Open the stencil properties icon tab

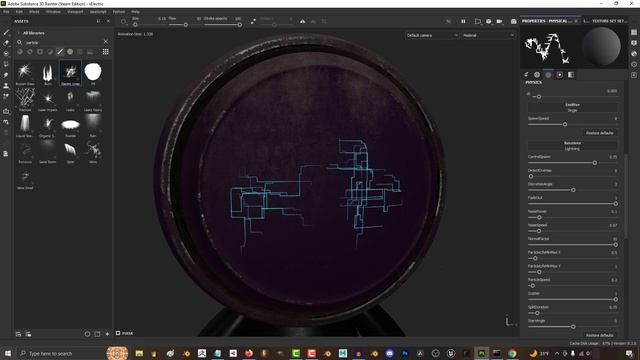point(560,75)
